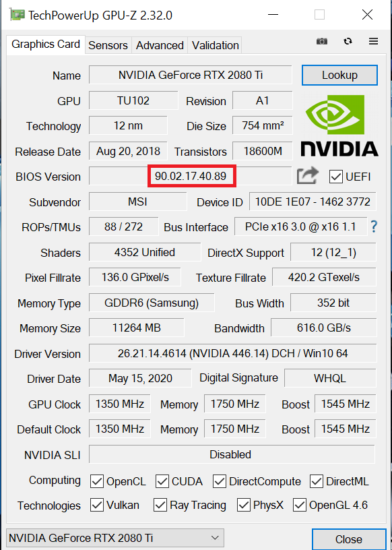This screenshot has width=392, height=550.
Task: Open the hamburger menu icon
Action: coord(373,41)
